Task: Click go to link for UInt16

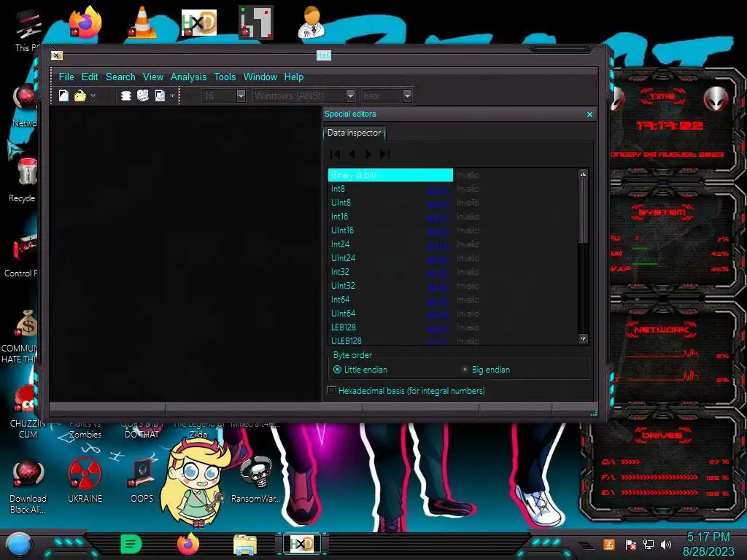Action: (x=438, y=231)
